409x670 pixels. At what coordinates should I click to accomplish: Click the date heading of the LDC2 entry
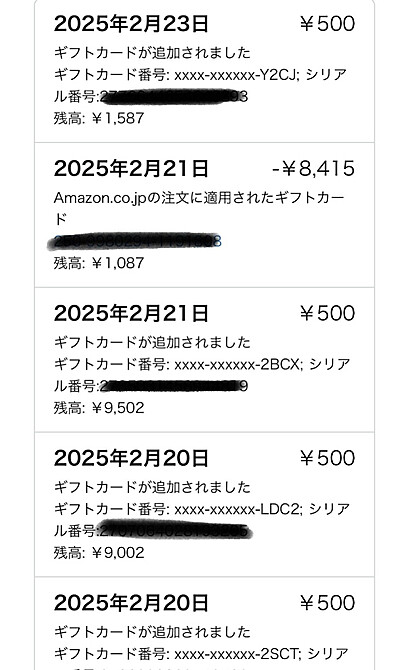click(x=131, y=458)
